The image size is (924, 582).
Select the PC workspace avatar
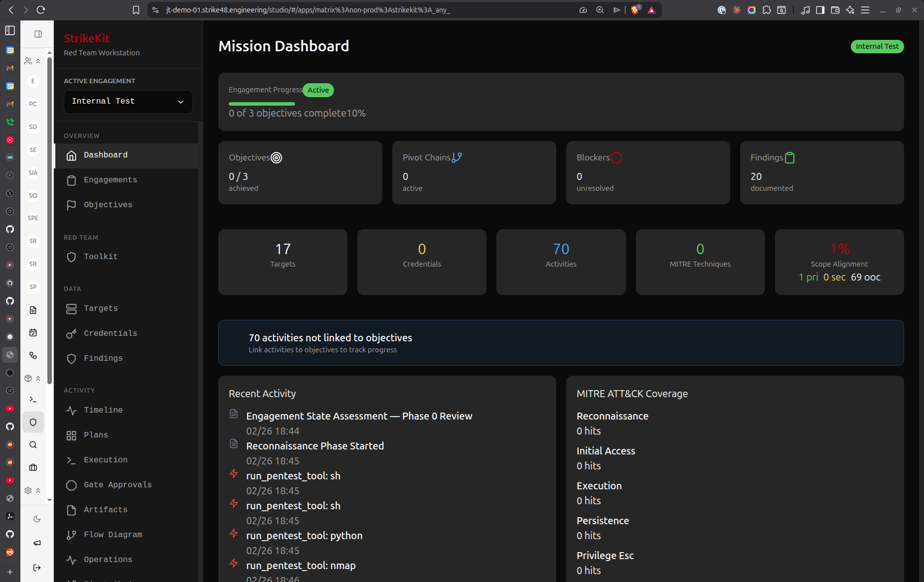pos(33,104)
